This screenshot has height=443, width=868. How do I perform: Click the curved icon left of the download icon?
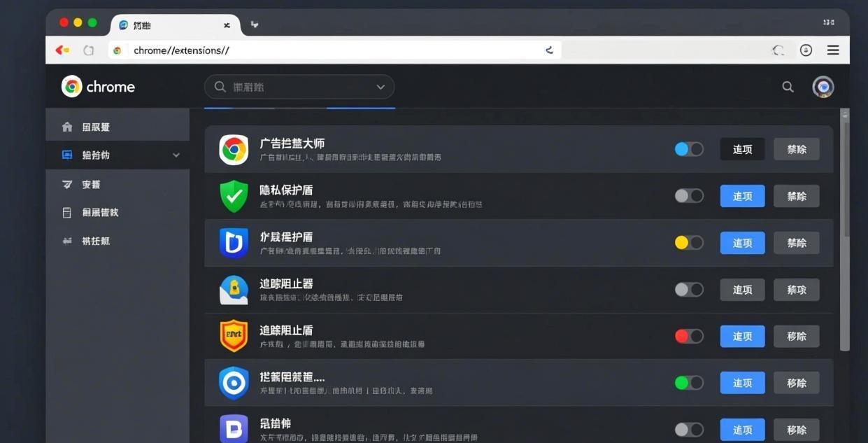(778, 50)
